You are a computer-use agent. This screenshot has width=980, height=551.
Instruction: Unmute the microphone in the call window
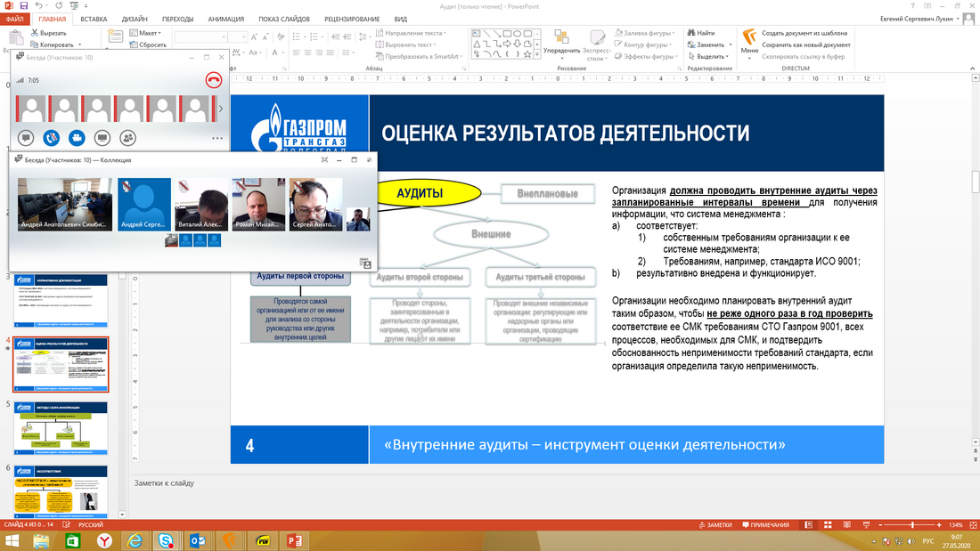pos(52,137)
